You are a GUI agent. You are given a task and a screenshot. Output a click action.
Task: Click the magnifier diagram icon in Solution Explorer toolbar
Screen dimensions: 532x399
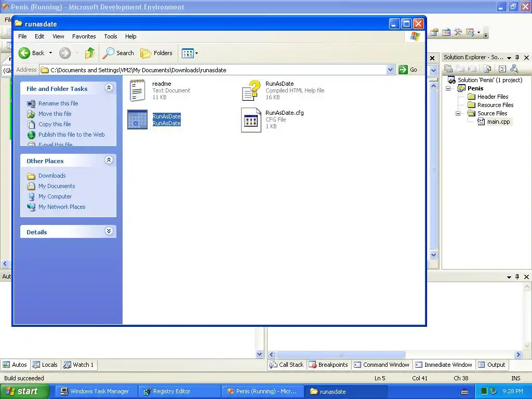514,69
